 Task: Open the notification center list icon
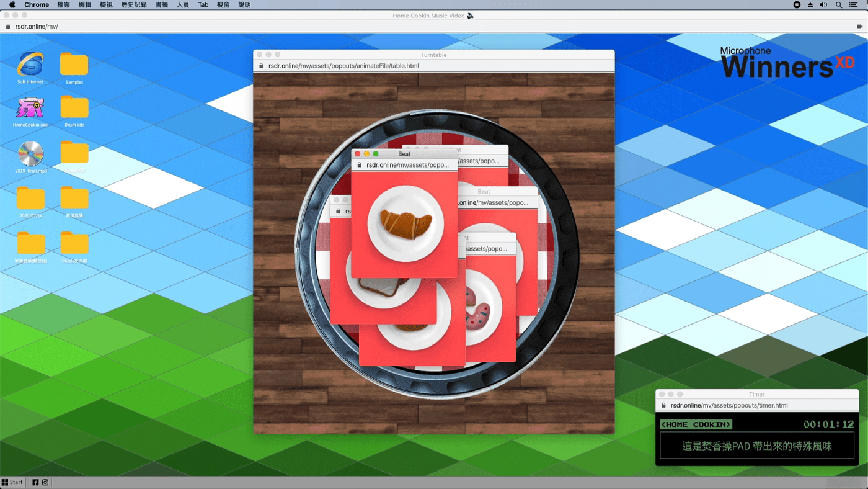854,4
